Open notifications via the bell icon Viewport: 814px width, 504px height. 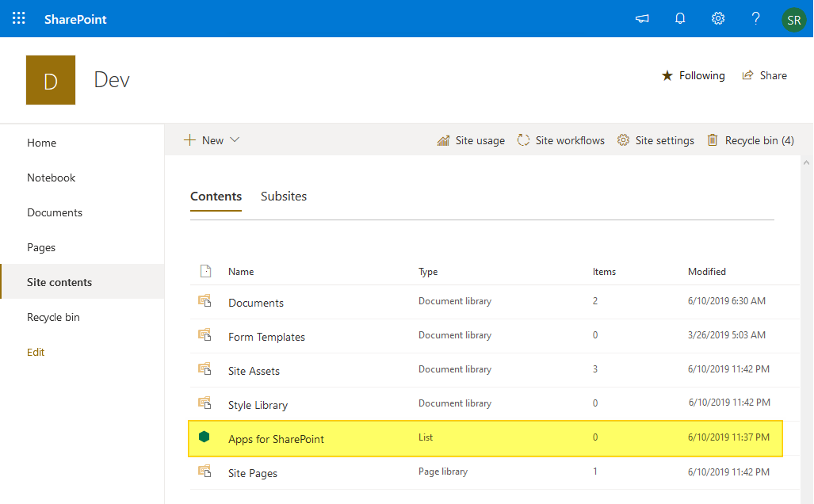point(680,18)
